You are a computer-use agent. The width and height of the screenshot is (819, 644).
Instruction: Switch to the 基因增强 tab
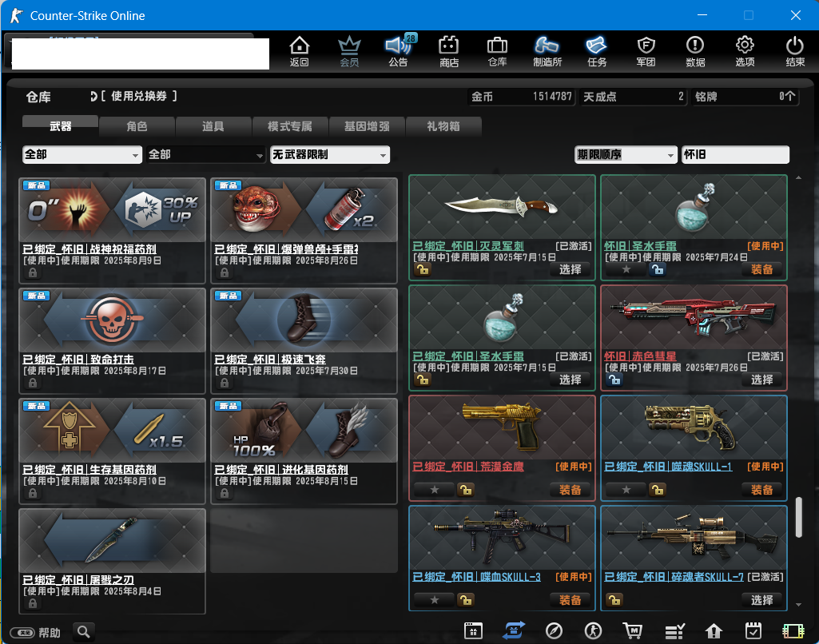click(x=367, y=126)
